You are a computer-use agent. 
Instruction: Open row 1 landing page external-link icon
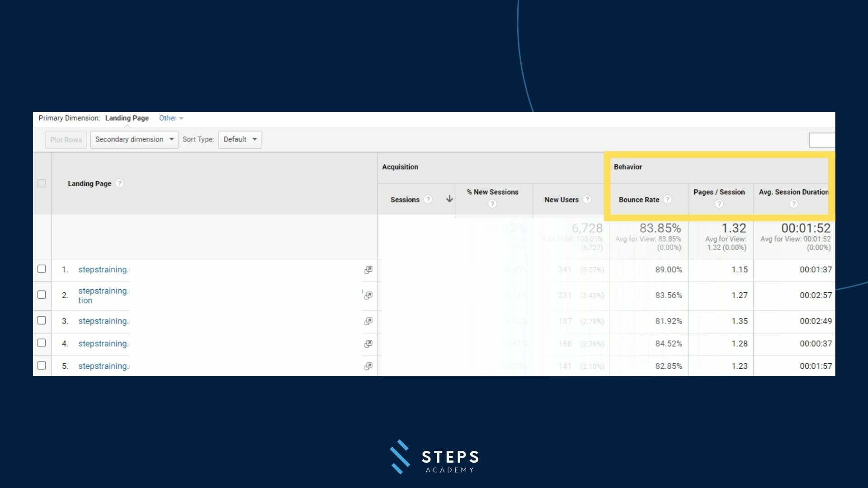[x=368, y=270]
